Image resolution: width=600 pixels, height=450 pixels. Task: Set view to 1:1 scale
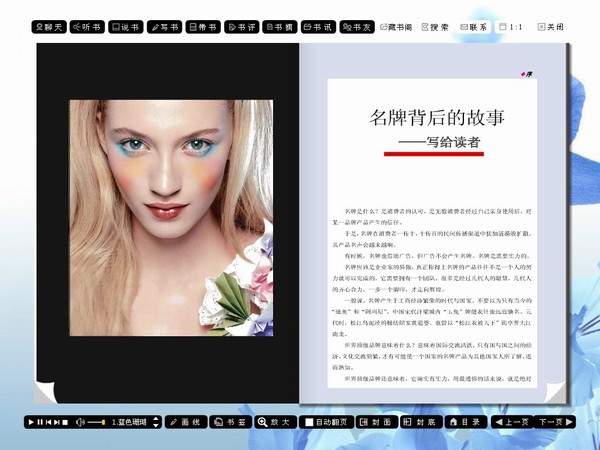point(511,27)
